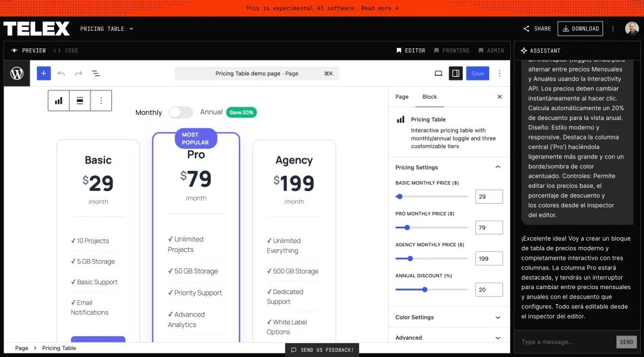Open the Pricing Table project dropdown
The width and height of the screenshot is (644, 357).
[x=106, y=29]
